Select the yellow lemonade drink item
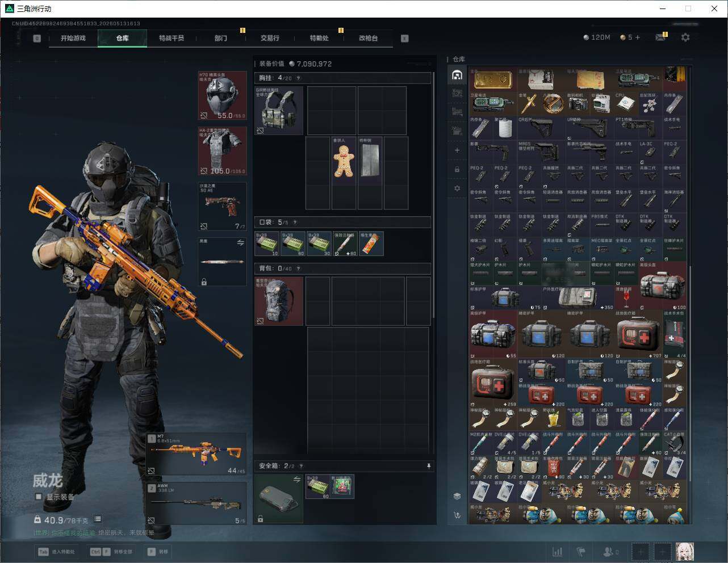Viewport: 728px width, 563px height. click(554, 419)
